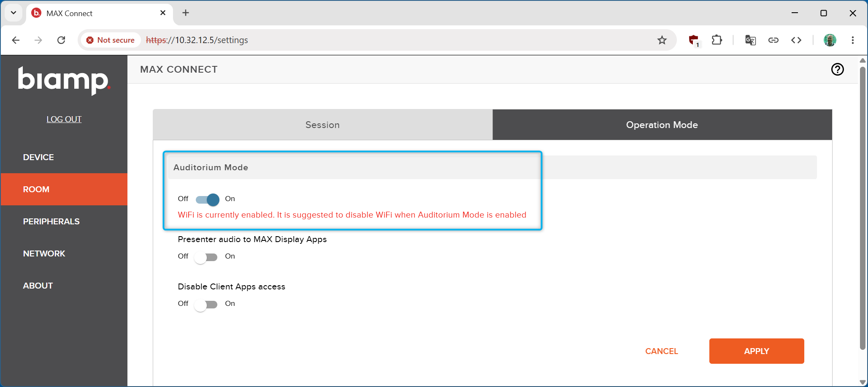868x387 pixels.
Task: Open the Chrome profile avatar
Action: pos(830,40)
